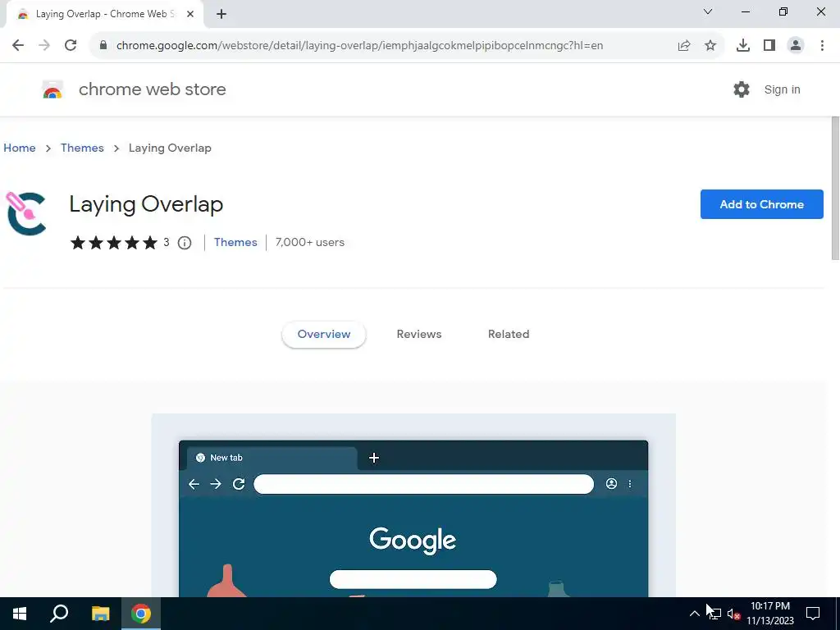Click Add to Chrome button
Screen dimensions: 840x630
pos(761,204)
